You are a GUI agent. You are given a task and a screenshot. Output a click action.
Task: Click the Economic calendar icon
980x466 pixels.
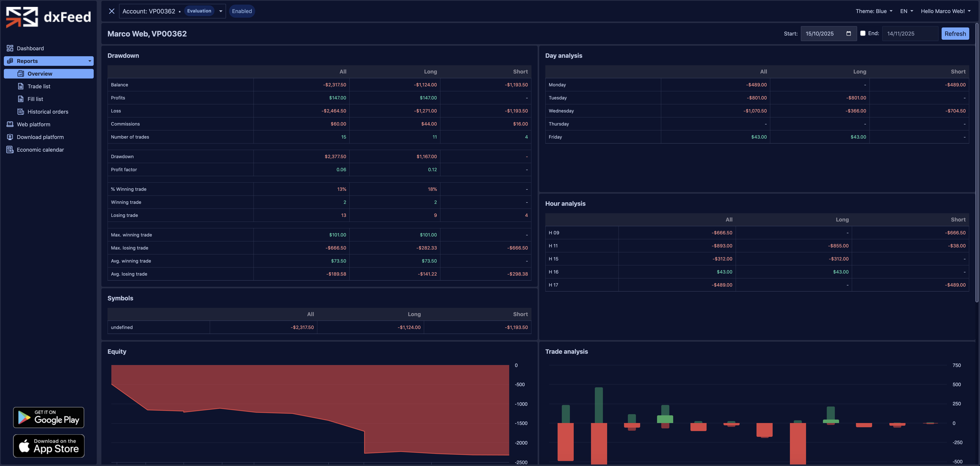[x=10, y=150]
